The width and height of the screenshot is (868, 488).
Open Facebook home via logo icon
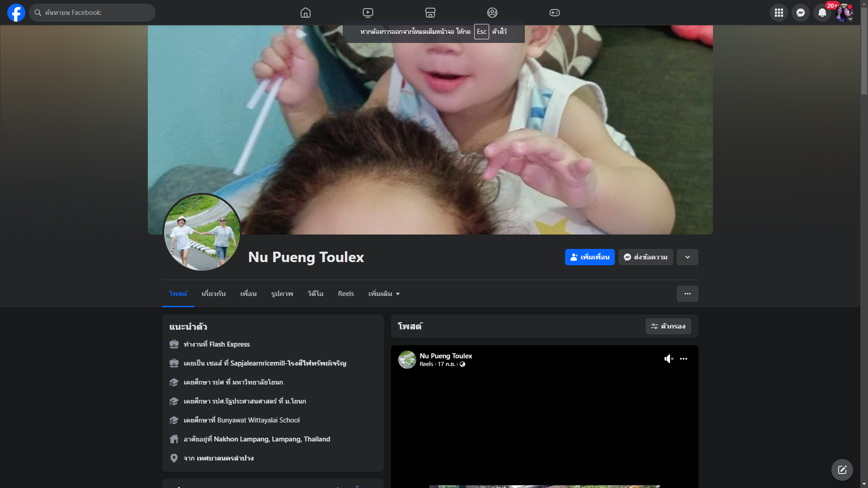click(16, 13)
